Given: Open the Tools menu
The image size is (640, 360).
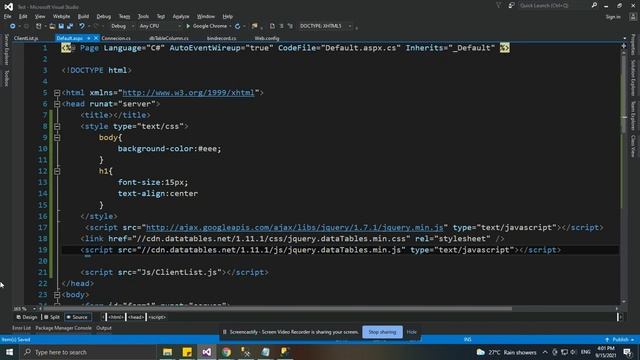Looking at the screenshot, I should pyautogui.click(x=143, y=17).
